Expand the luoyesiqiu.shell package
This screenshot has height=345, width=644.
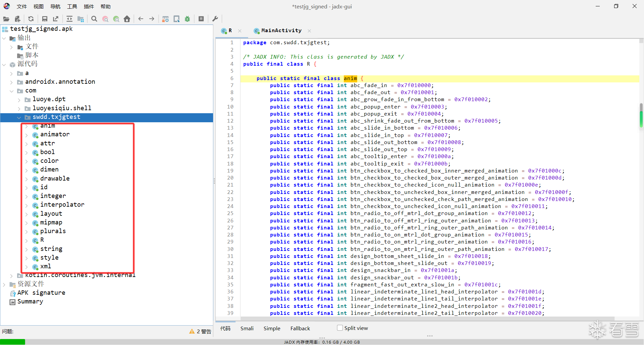click(x=19, y=109)
